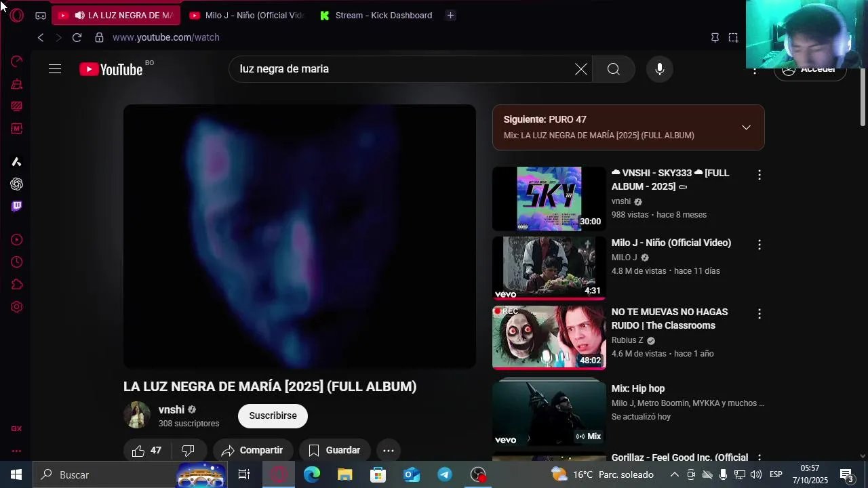Submit search with magnifying glass button
This screenshot has height=488, width=868.
[614, 69]
